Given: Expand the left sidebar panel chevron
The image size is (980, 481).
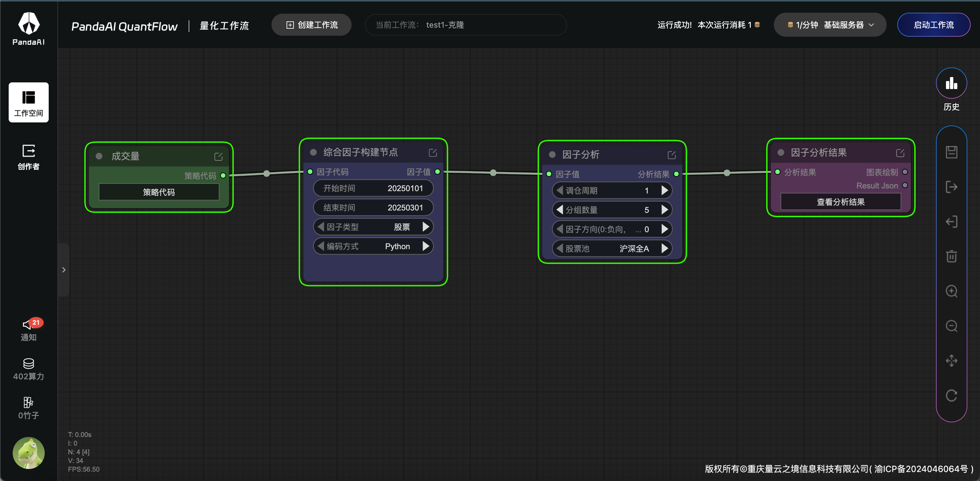Looking at the screenshot, I should pyautogui.click(x=63, y=270).
